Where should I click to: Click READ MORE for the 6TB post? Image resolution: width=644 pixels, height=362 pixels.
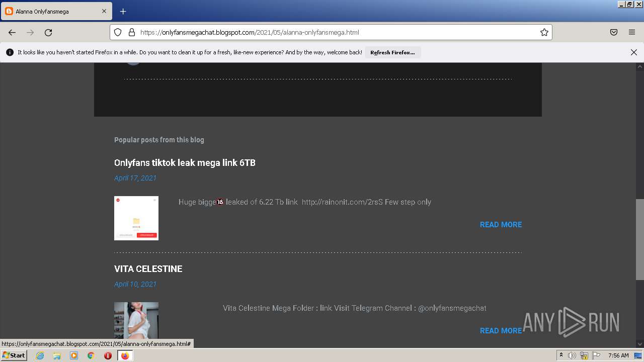coord(501,225)
